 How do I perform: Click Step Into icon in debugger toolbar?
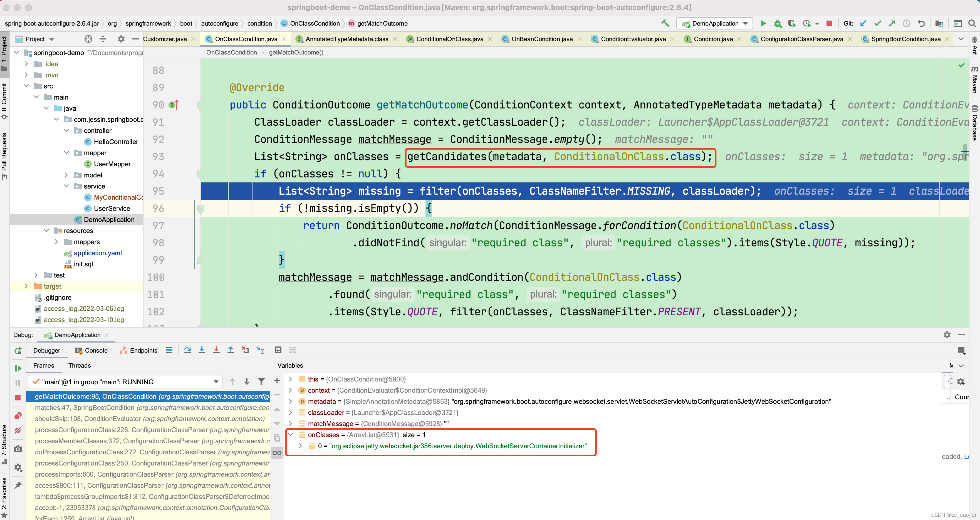point(202,350)
